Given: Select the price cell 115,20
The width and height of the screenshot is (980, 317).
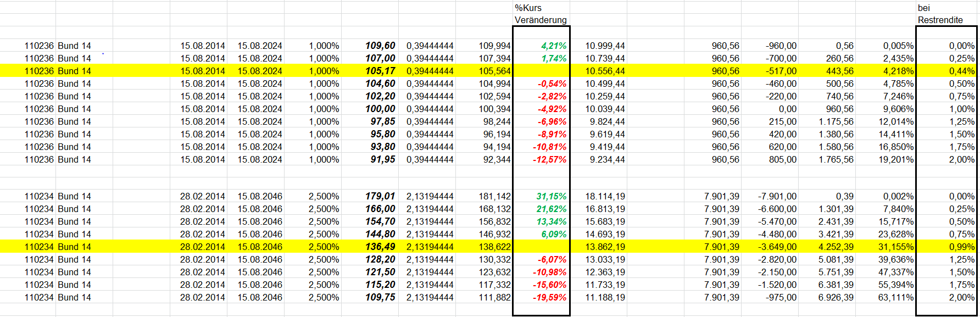Looking at the screenshot, I should 370,285.
